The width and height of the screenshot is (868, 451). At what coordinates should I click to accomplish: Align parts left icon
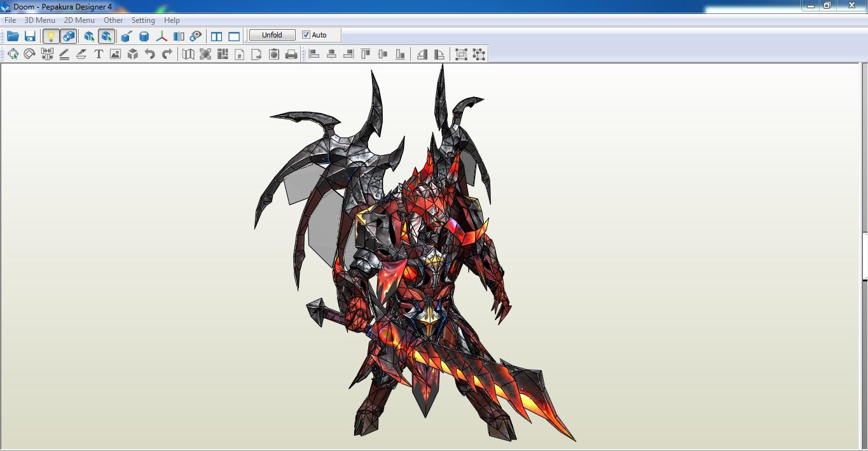tap(314, 55)
